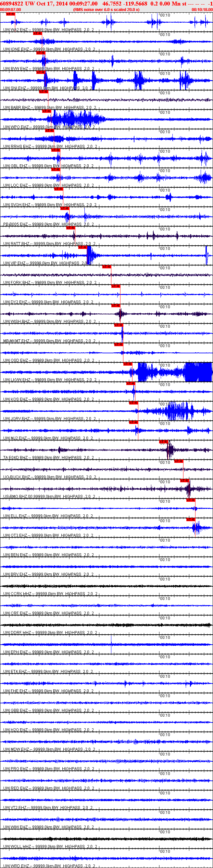Click the red pick marker on WA2 trace

[x=10, y=14]
